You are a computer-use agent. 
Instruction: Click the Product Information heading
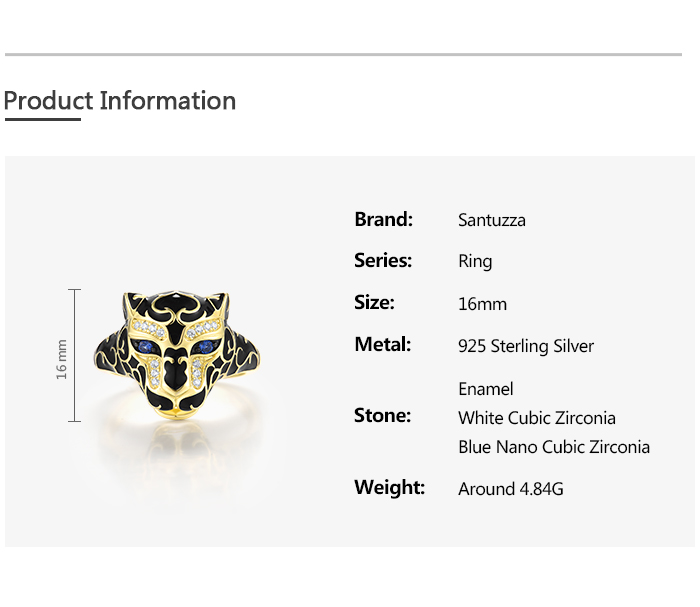point(120,101)
